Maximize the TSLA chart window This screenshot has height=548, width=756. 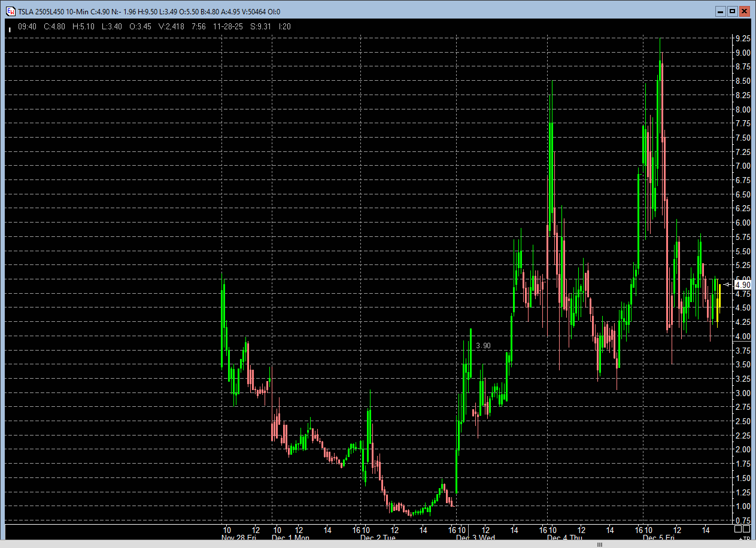(x=731, y=11)
